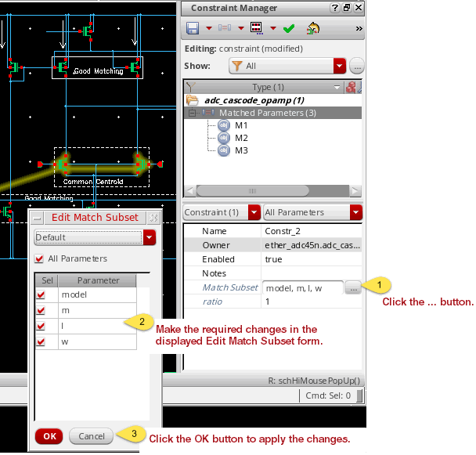
Task: Click the Match Subset value field
Action: [x=302, y=287]
